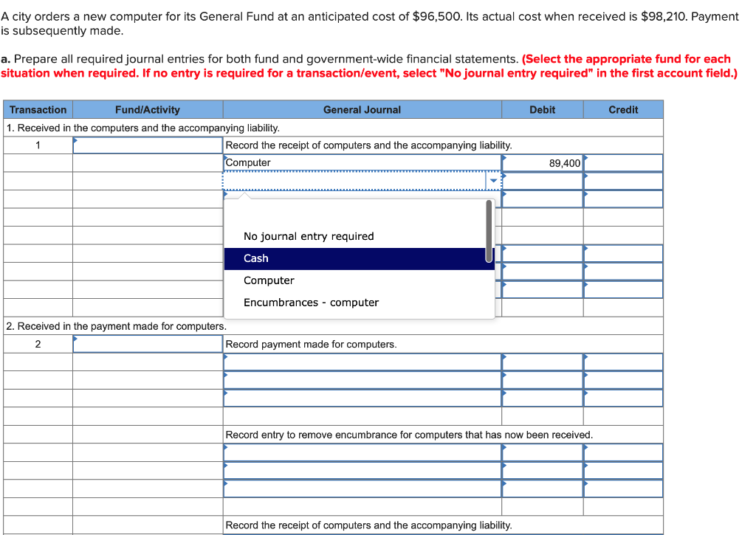Viewport: 756px width, 535px height.
Task: Click the Credit column header
Action: click(x=622, y=109)
